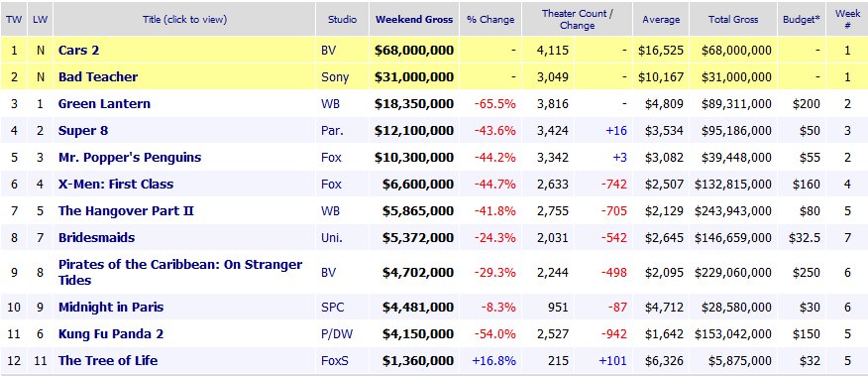The width and height of the screenshot is (868, 376).
Task: Sort by Budget* column header
Action: coord(802,20)
